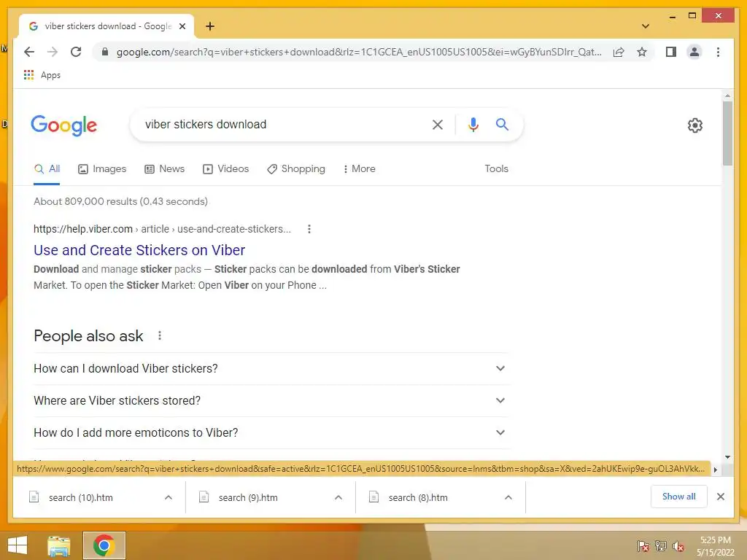Close the viber stickers download tab
This screenshot has height=560, width=747.
(x=182, y=26)
